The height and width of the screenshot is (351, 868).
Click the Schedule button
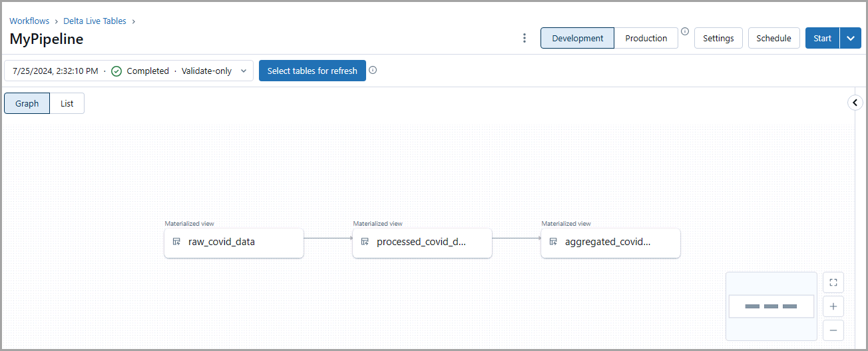(x=773, y=38)
